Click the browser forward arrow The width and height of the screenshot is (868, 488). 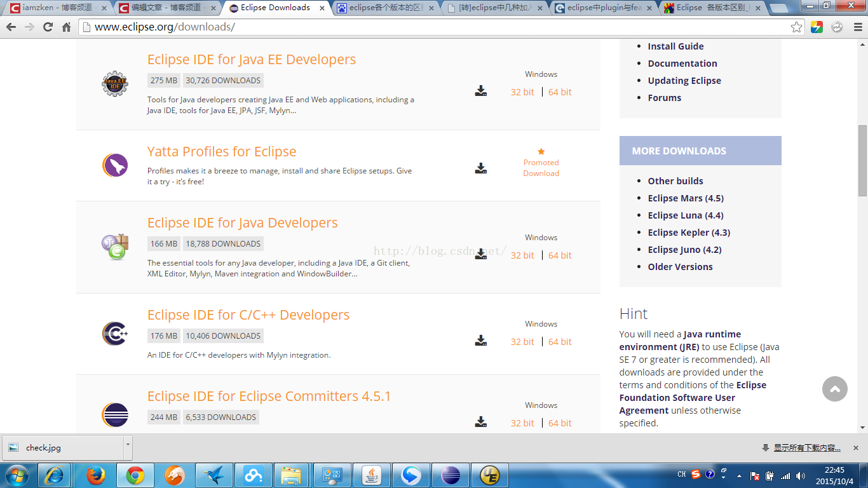click(29, 27)
